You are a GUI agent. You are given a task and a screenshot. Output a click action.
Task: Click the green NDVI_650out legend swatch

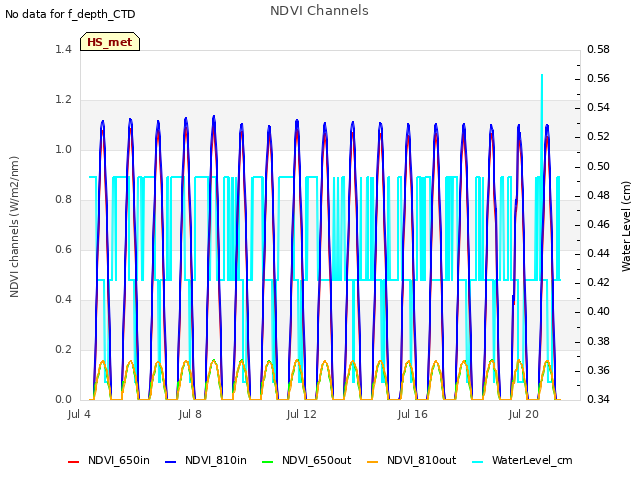click(x=267, y=462)
